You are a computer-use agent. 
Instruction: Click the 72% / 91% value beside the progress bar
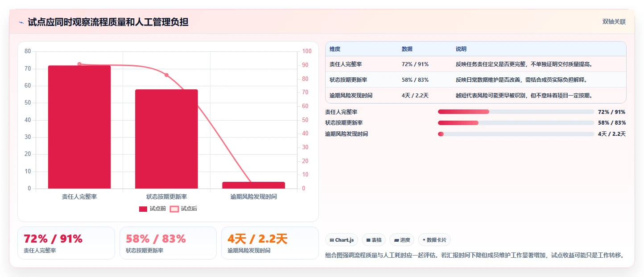coord(612,112)
